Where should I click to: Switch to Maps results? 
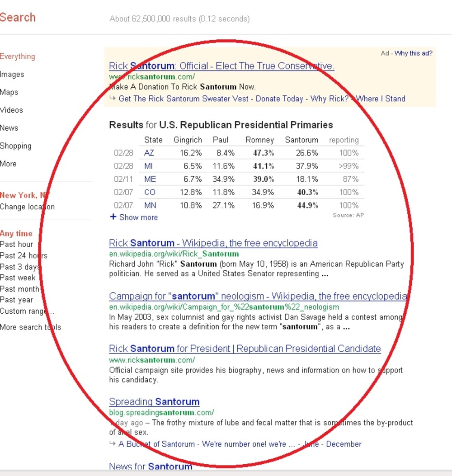pos(9,92)
